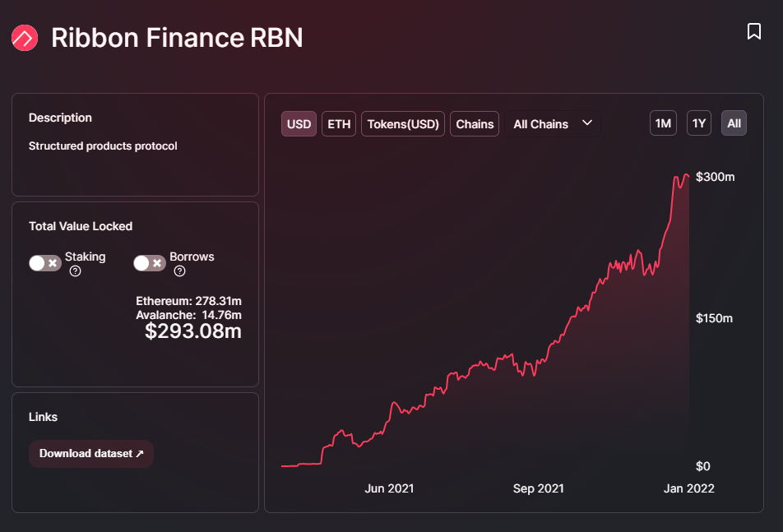783x532 pixels.
Task: Click the Jan 2022 axis label
Action: pos(688,488)
